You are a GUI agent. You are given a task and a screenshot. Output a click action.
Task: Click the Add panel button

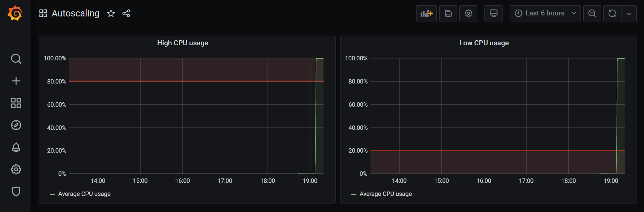[x=426, y=13]
